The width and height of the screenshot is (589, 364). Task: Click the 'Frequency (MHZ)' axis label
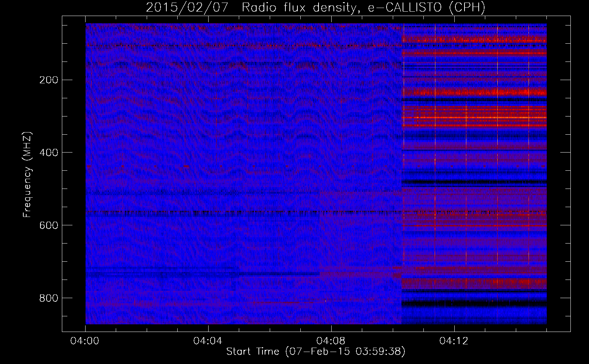pos(27,175)
